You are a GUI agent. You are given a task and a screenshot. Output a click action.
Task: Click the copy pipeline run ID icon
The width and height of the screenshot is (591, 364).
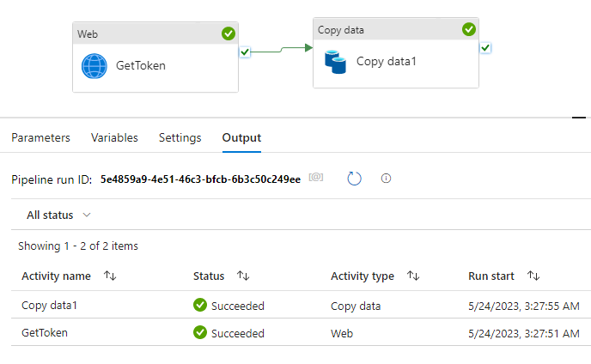pos(316,178)
